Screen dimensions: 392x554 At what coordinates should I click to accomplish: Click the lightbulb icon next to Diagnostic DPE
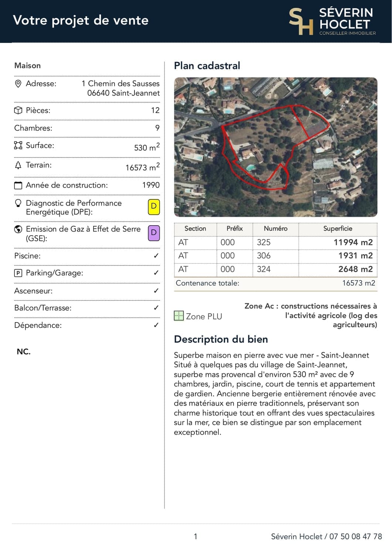click(18, 204)
